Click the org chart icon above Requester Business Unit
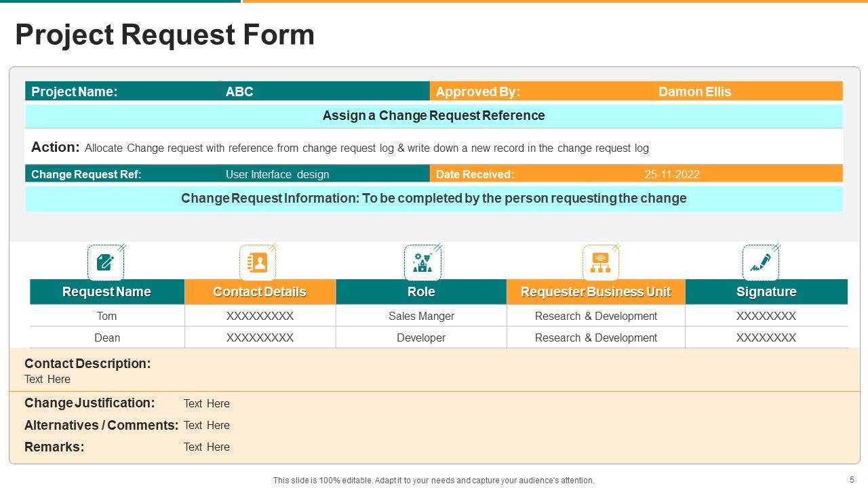 [600, 262]
